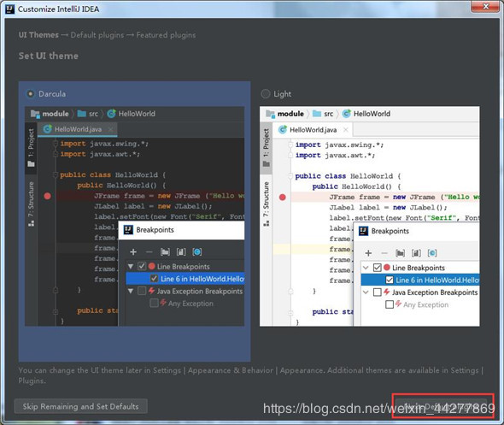Click the IntelliJ IDEA title bar icon
Image resolution: width=504 pixels, height=425 pixels.
point(10,9)
